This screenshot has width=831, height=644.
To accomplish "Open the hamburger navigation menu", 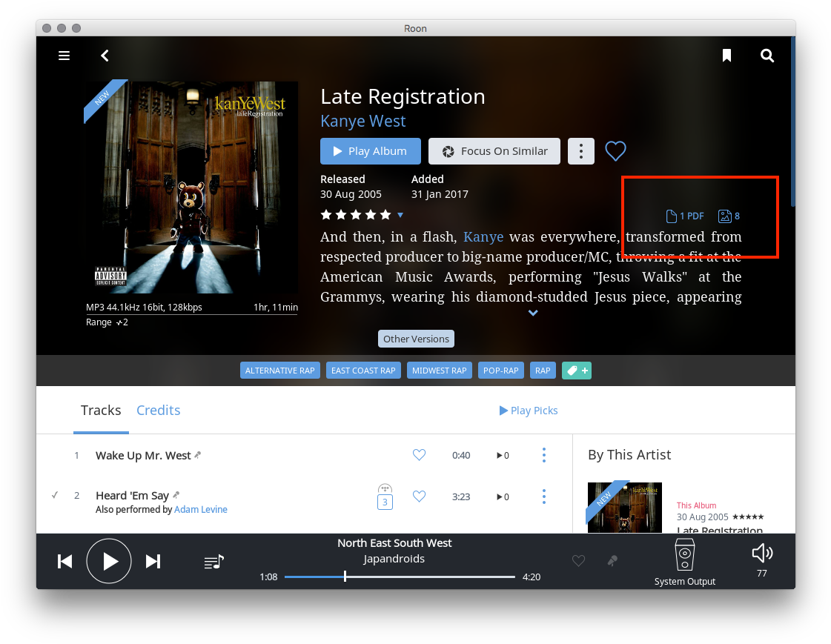I will point(64,56).
